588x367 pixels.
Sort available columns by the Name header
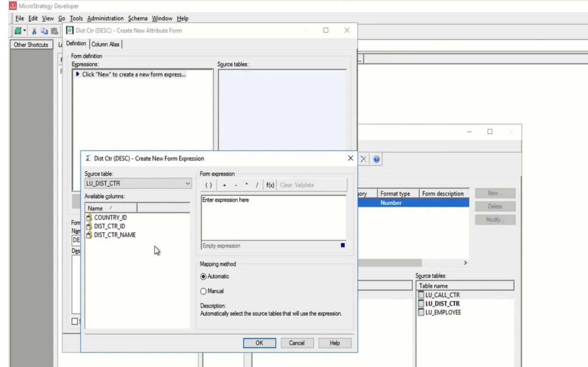click(x=111, y=208)
